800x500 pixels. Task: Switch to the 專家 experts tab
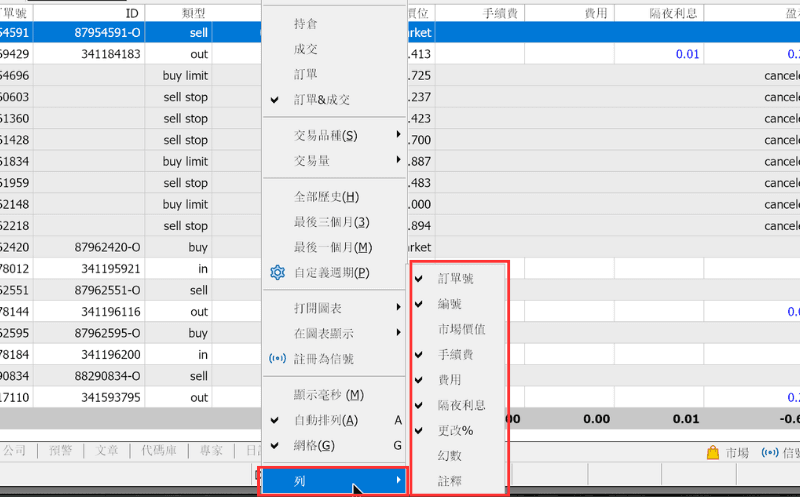211,451
